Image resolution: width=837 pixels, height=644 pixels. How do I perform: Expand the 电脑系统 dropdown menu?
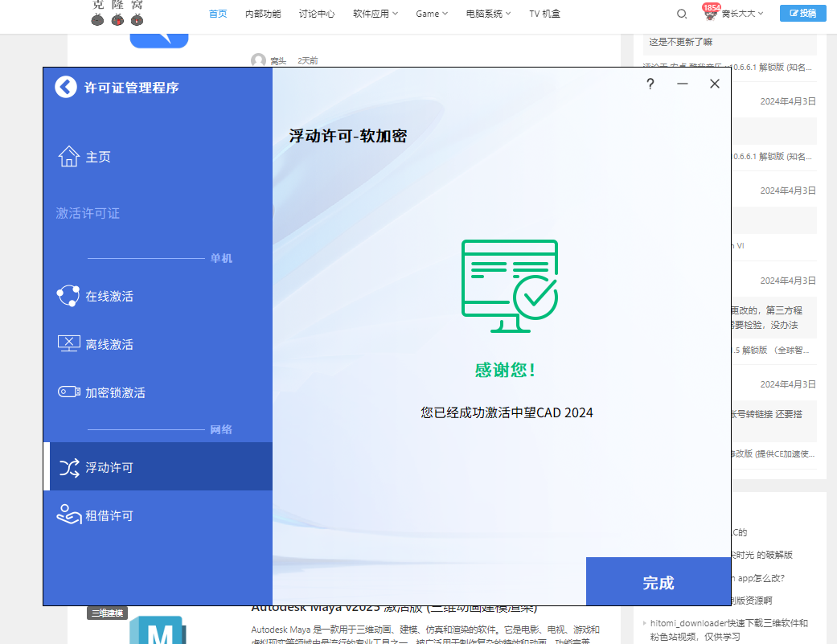click(x=488, y=14)
